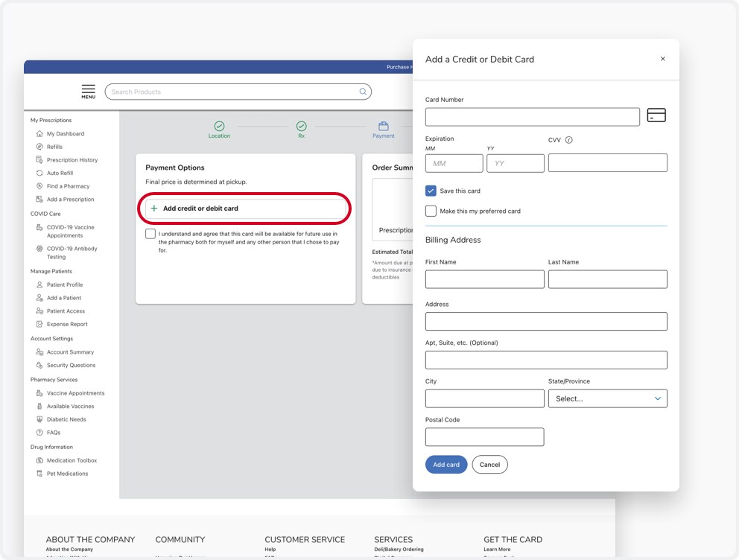The width and height of the screenshot is (739, 560).
Task: Click the My Dashboard home icon
Action: (x=39, y=134)
